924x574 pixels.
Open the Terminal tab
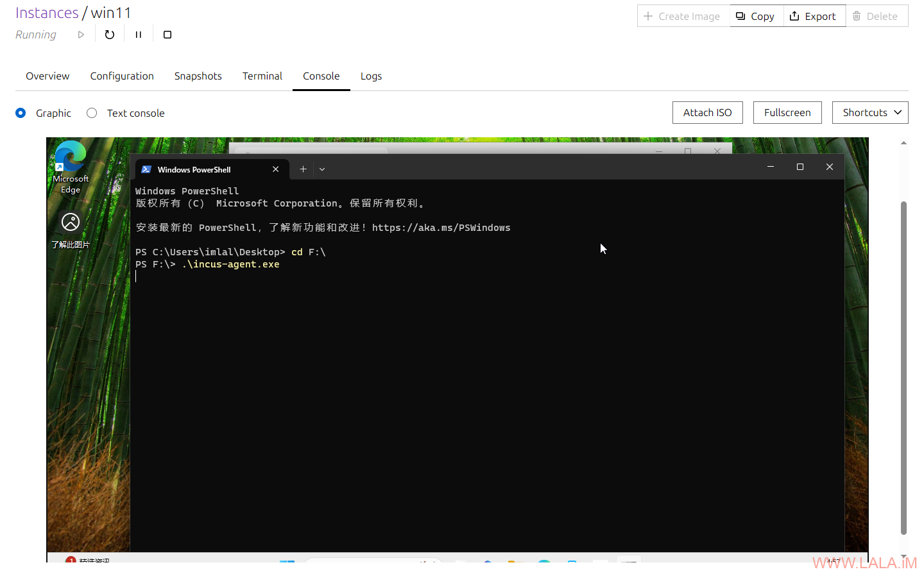tap(262, 76)
